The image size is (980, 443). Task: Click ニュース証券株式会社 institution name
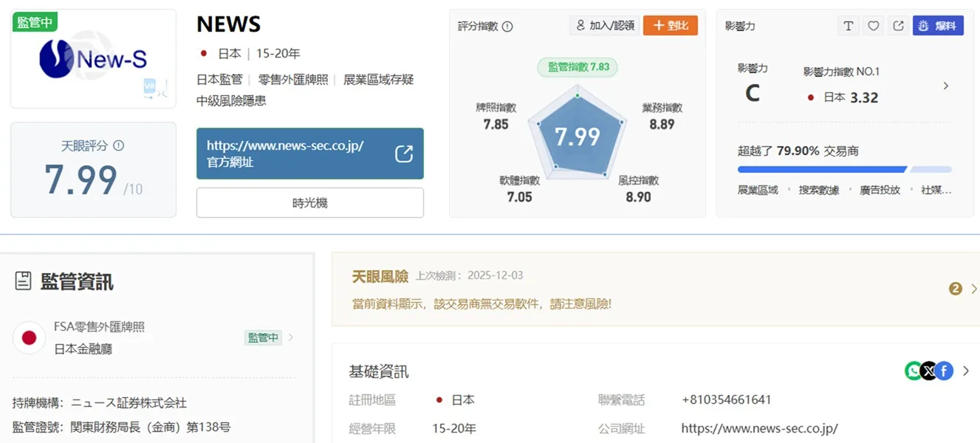(129, 403)
